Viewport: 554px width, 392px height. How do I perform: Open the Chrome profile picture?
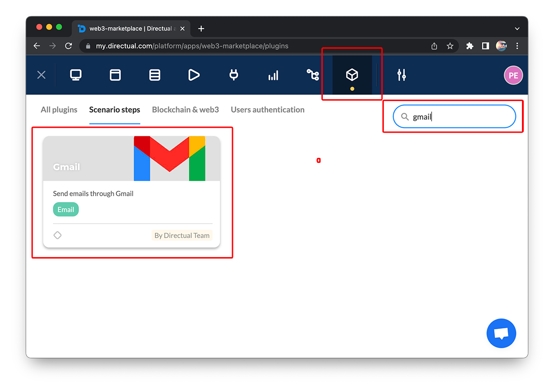501,46
